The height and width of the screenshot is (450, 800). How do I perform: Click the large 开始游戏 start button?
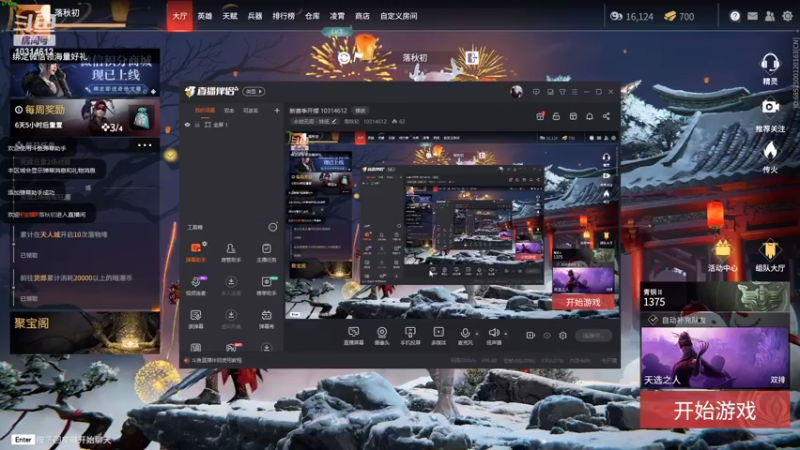click(x=714, y=410)
